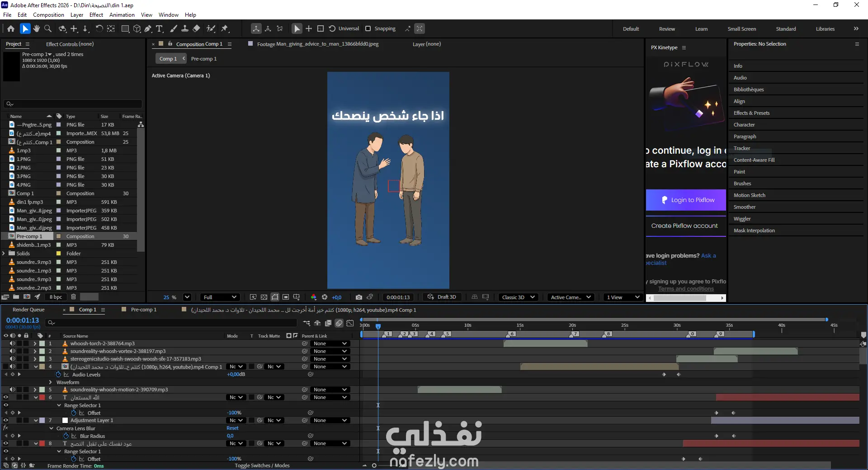The image size is (868, 470).
Task: Collapse the Camera Lens Blur effect
Action: click(x=52, y=428)
